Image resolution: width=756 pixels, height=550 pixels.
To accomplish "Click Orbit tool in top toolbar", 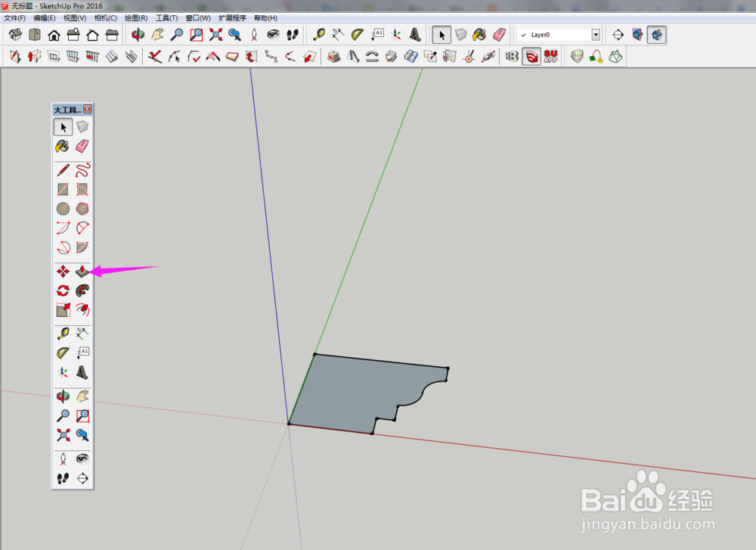I will tap(138, 35).
